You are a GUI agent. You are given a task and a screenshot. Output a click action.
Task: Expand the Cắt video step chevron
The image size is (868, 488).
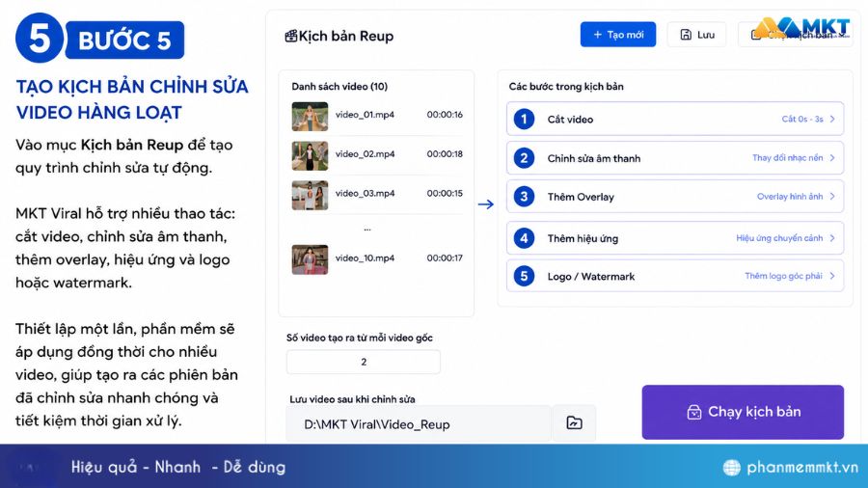tap(832, 119)
